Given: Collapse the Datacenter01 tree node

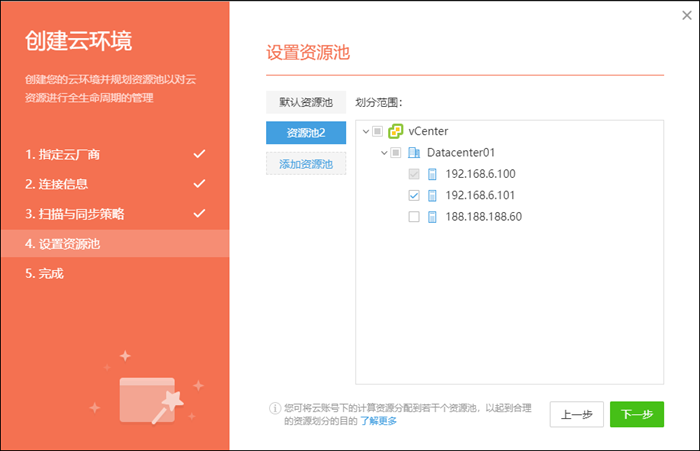Looking at the screenshot, I should coord(383,153).
